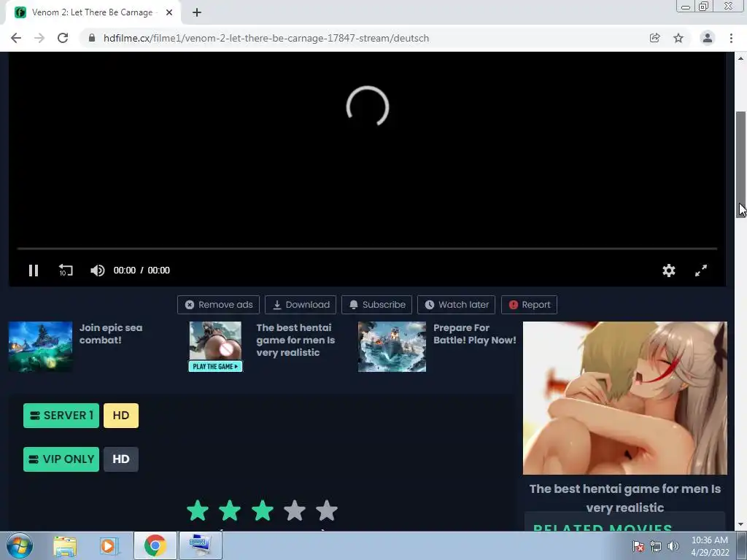Mute the video volume speaker icon
Image resolution: width=747 pixels, height=560 pixels.
(98, 271)
